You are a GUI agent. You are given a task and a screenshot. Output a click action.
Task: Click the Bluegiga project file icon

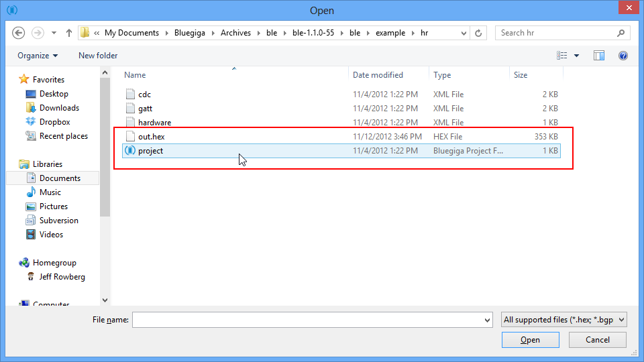(130, 151)
